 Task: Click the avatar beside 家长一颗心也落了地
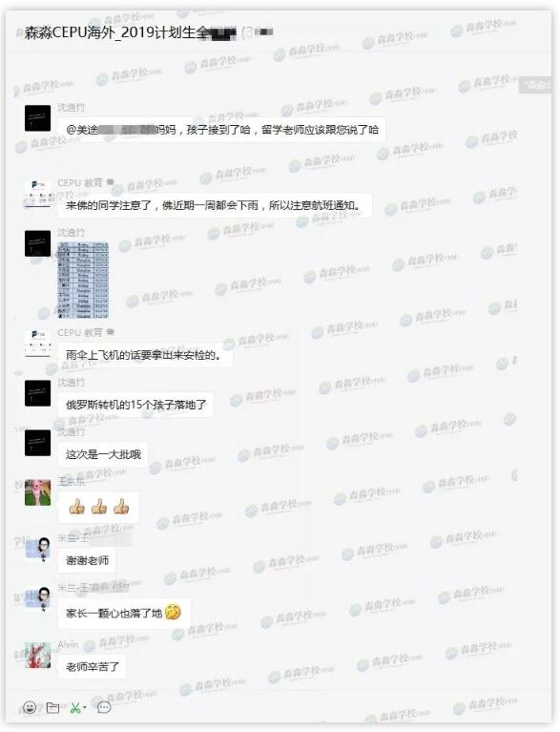click(x=37, y=599)
